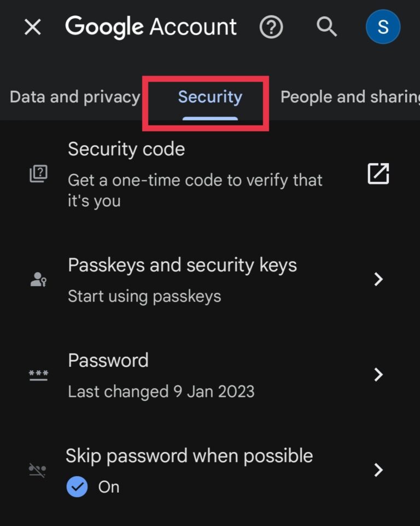Screen dimensions: 420x526
Task: Select the Security tab
Action: [210, 96]
